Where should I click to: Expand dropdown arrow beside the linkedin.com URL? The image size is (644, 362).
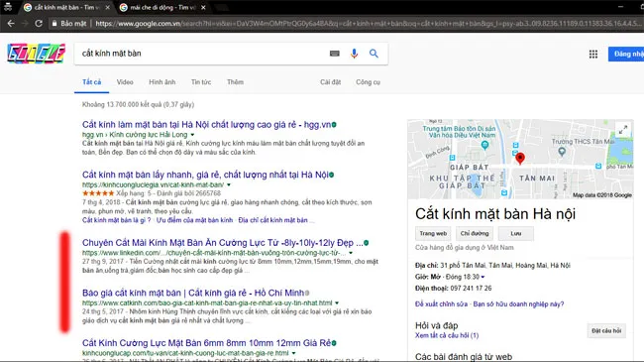tap(351, 253)
